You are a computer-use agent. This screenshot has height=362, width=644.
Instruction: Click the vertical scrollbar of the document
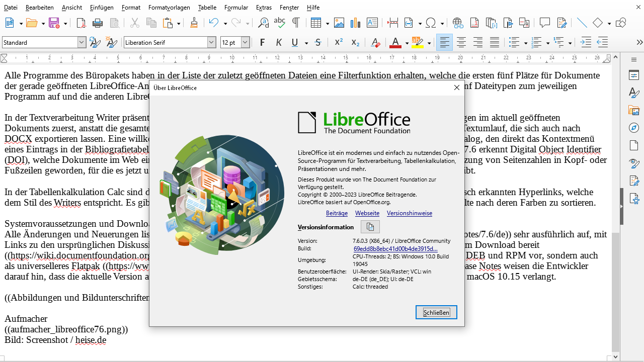click(616, 209)
